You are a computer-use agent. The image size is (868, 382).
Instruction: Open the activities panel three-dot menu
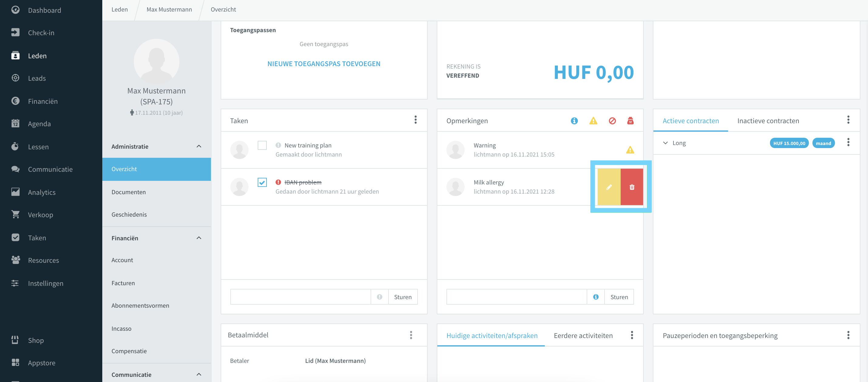click(x=632, y=335)
